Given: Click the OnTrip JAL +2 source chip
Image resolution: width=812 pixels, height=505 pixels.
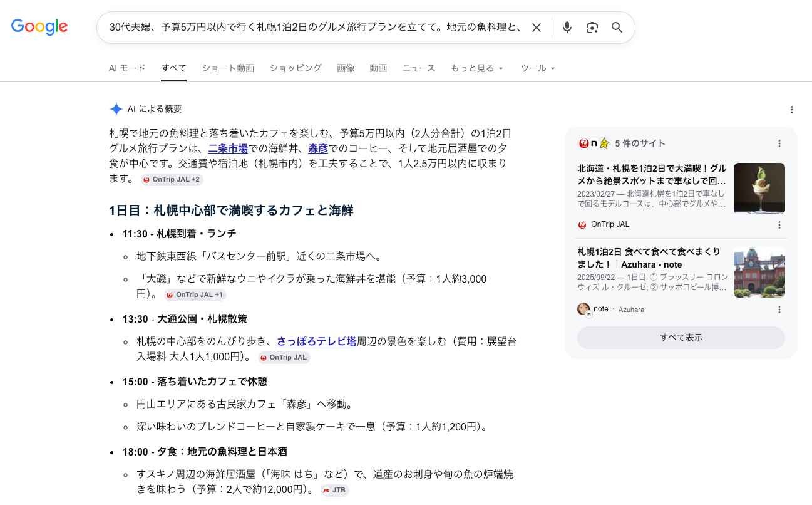Looking at the screenshot, I should 172,179.
